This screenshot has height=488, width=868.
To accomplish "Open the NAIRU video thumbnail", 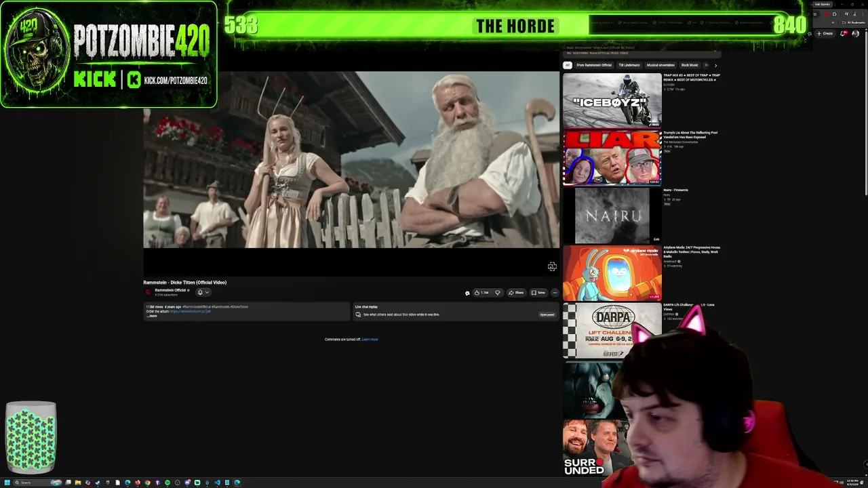I will [x=612, y=216].
